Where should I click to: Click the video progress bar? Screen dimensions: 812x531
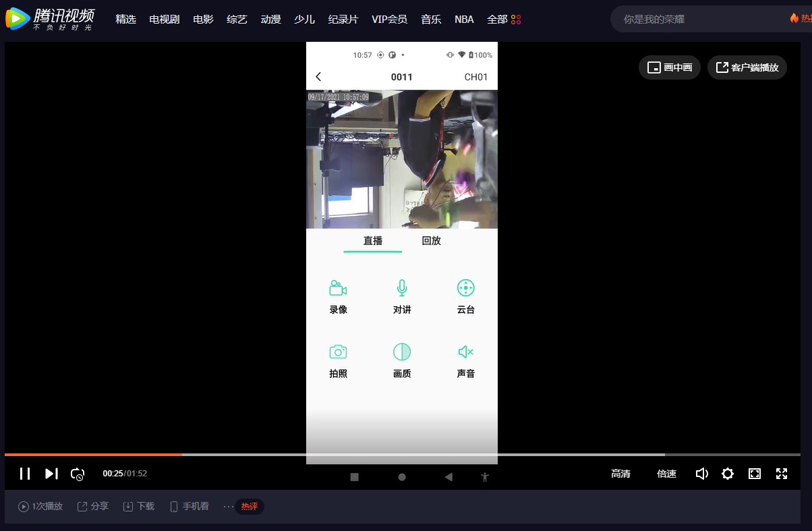click(x=405, y=455)
